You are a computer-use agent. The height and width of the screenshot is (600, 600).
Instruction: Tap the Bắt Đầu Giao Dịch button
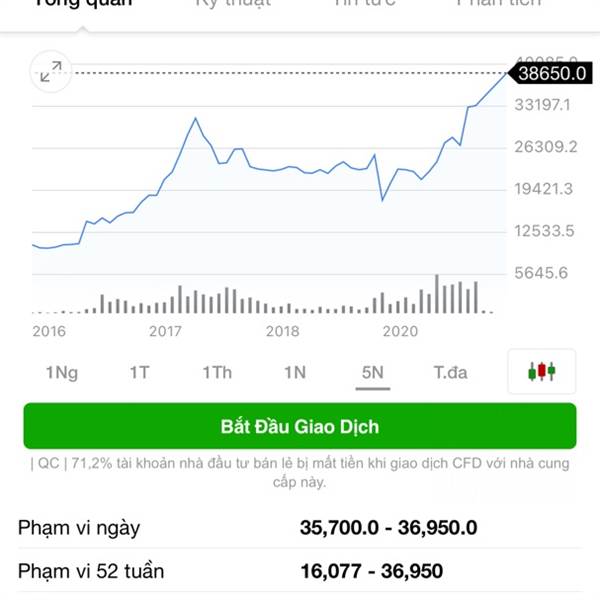pyautogui.click(x=300, y=426)
